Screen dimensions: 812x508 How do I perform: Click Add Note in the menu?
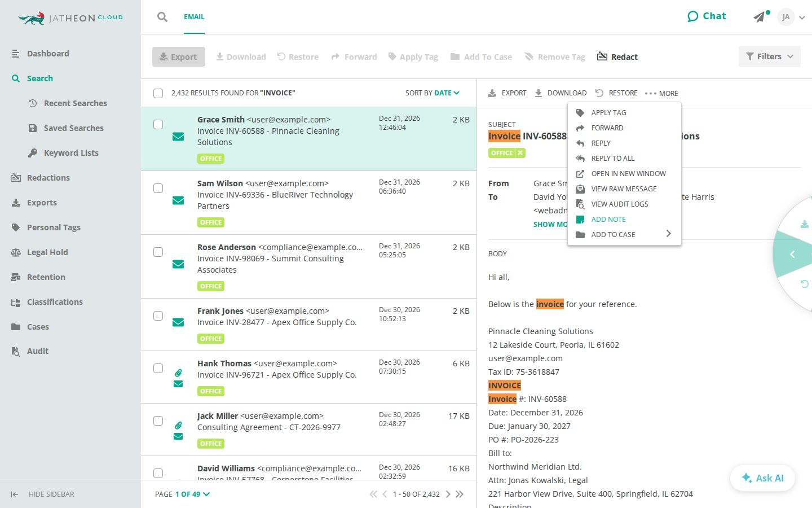tap(624, 220)
